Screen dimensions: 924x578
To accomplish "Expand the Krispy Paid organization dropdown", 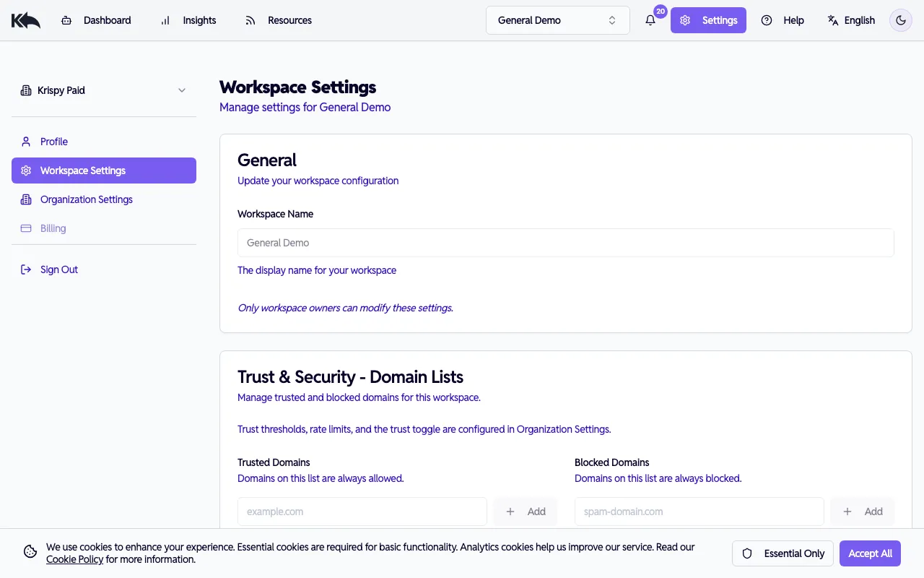I will point(181,90).
